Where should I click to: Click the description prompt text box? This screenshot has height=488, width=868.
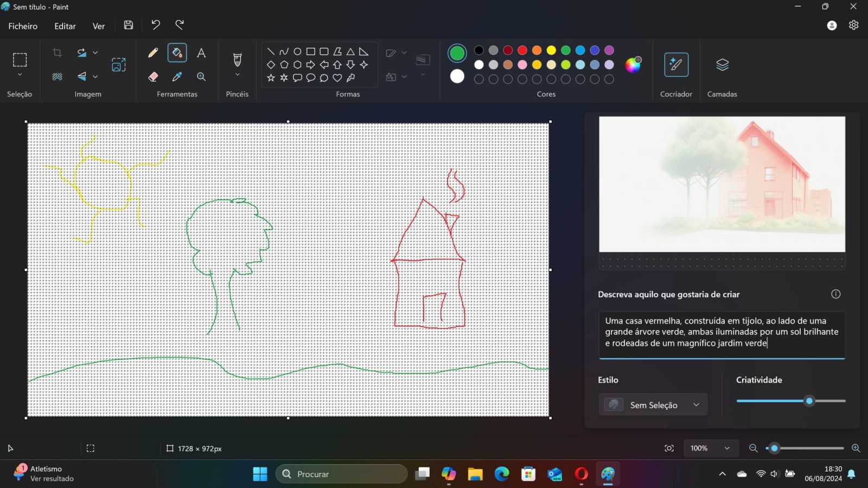pyautogui.click(x=722, y=335)
